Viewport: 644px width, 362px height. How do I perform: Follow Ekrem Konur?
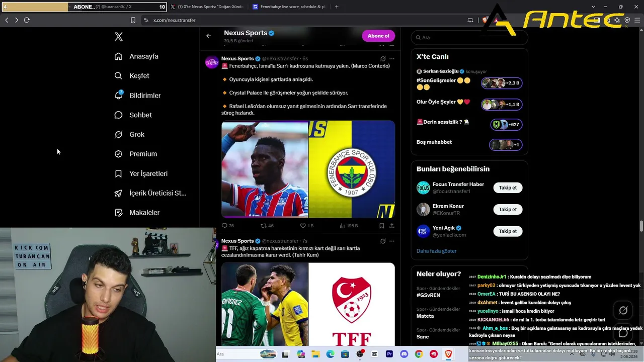[508, 210]
